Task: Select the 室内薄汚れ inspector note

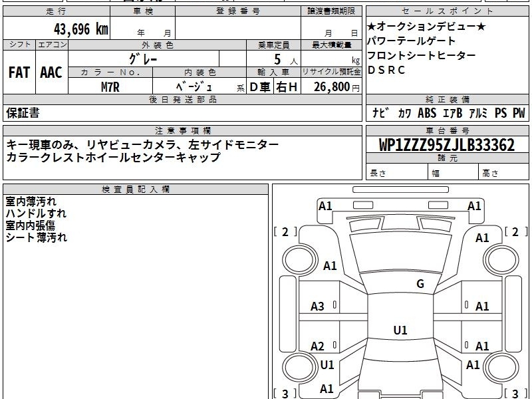Action: pos(31,201)
